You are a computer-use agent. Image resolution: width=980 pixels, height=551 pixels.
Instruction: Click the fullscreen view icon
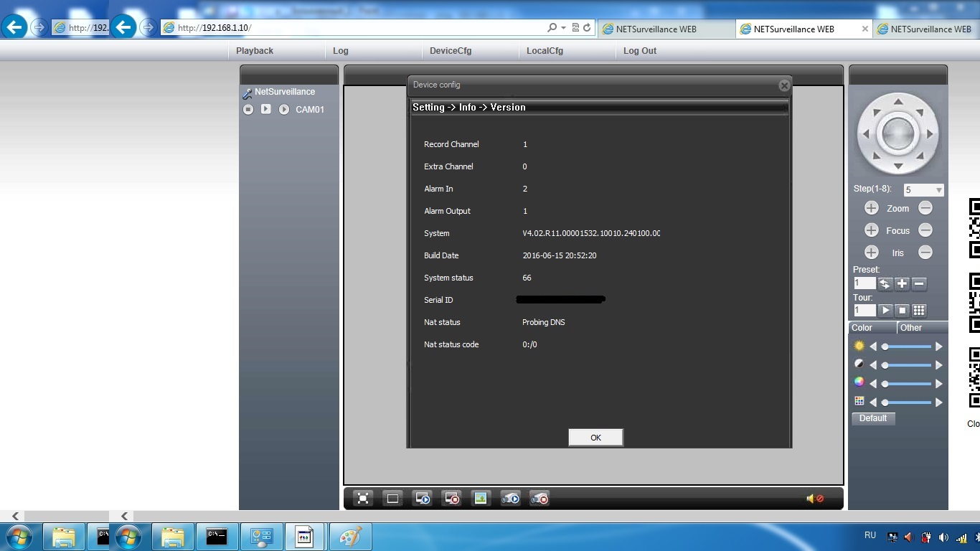click(364, 499)
